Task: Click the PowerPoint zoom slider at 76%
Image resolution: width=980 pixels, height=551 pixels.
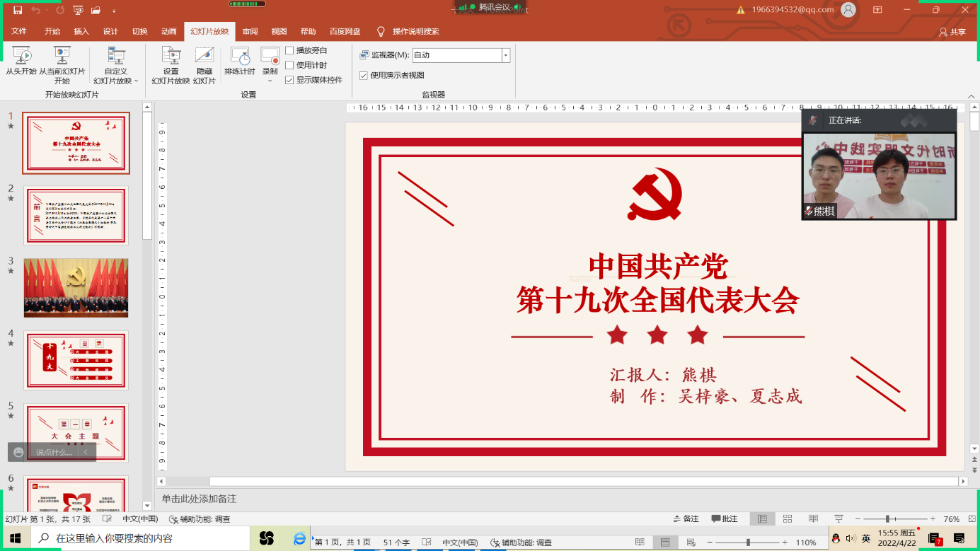Action: click(887, 519)
